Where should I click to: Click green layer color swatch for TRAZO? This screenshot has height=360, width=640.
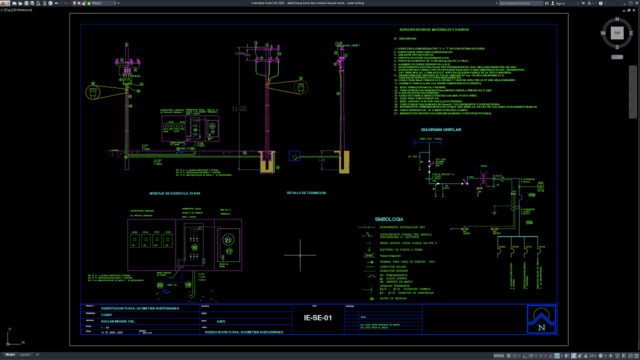click(89, 3)
